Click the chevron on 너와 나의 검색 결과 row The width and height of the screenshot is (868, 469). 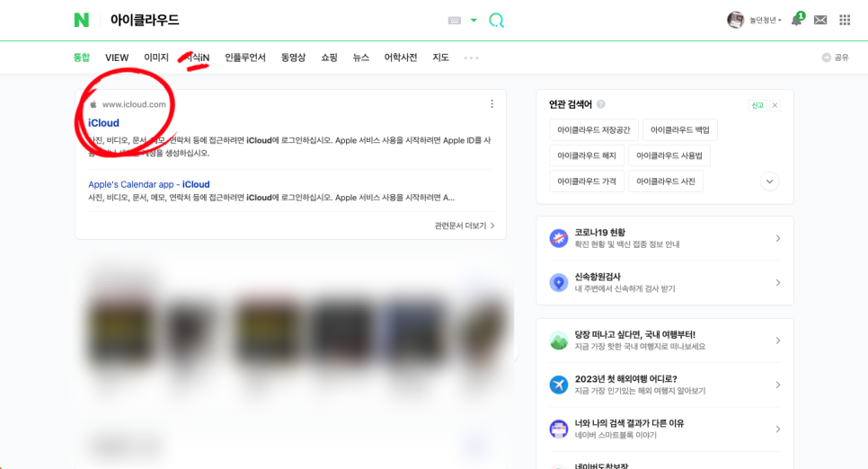(778, 429)
